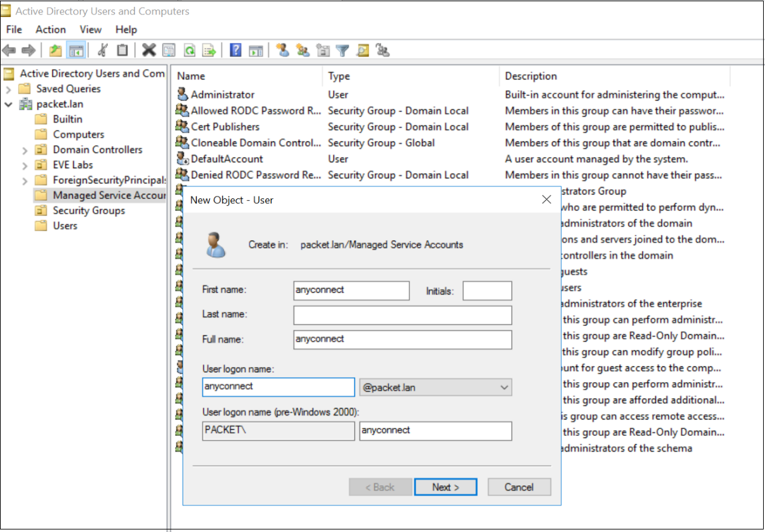
Task: Click the create new user toolbar icon
Action: click(282, 51)
